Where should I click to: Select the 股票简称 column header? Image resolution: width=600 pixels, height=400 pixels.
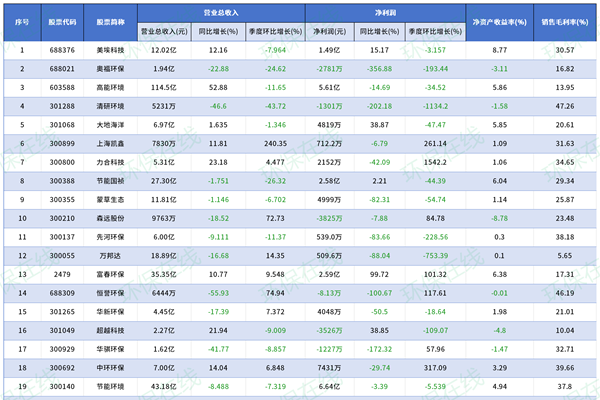(111, 20)
